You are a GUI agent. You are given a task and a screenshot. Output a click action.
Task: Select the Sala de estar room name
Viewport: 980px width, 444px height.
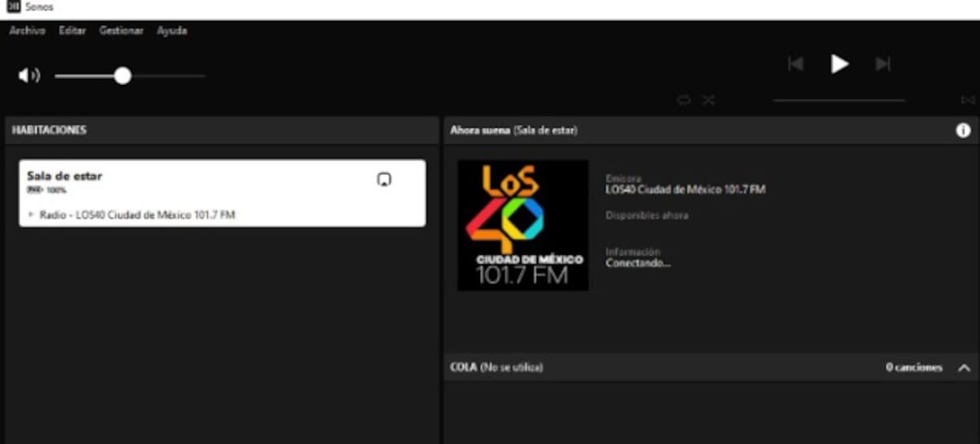pyautogui.click(x=65, y=175)
